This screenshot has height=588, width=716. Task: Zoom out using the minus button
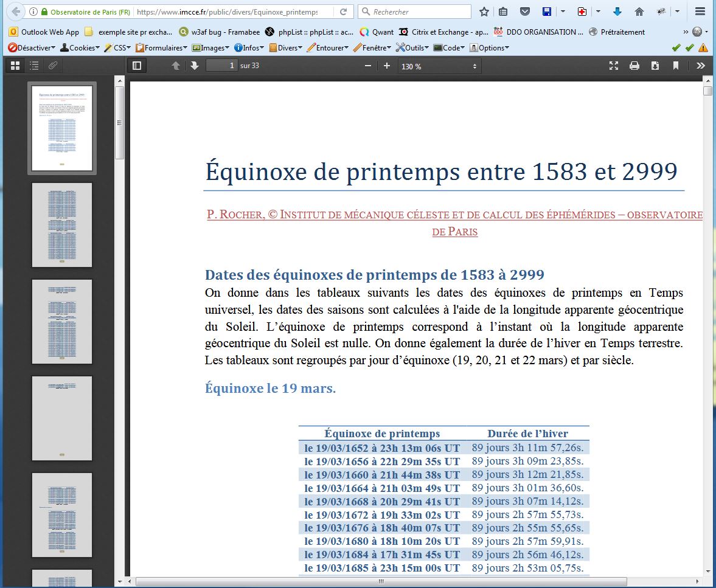(367, 66)
